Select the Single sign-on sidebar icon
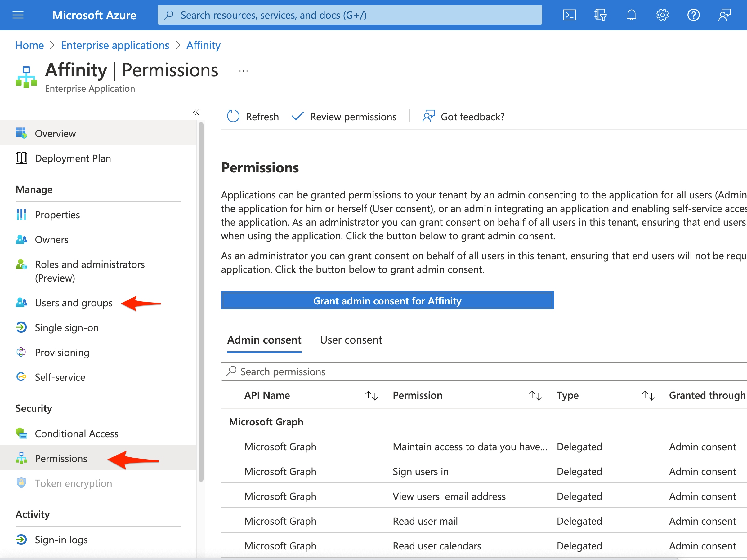 [21, 327]
